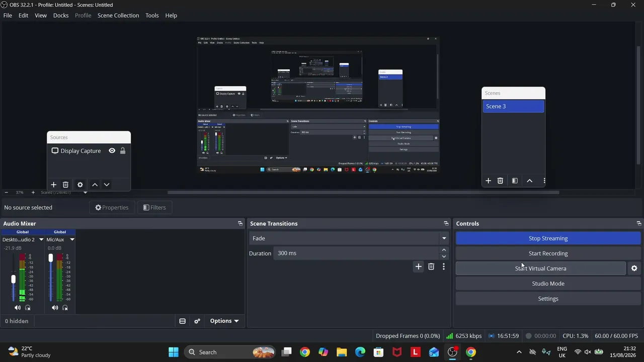Toggle system volume mute icon in tray
644x362 pixels.
point(587,352)
